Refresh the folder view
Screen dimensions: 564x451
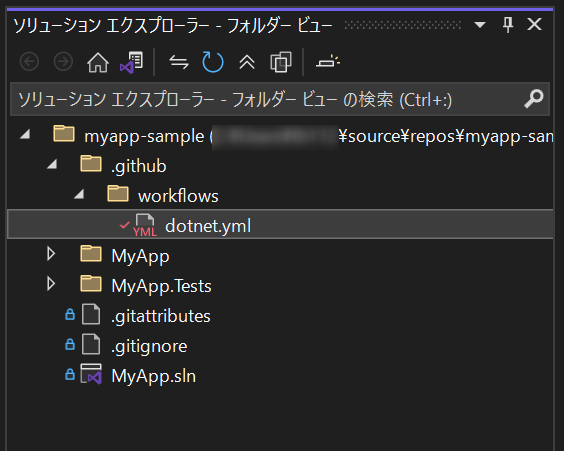click(213, 62)
